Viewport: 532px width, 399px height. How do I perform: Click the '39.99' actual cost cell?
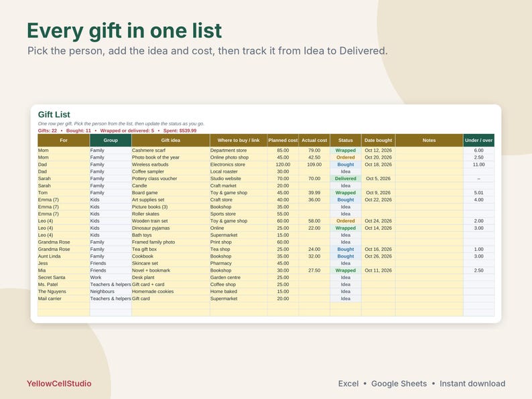coord(314,193)
